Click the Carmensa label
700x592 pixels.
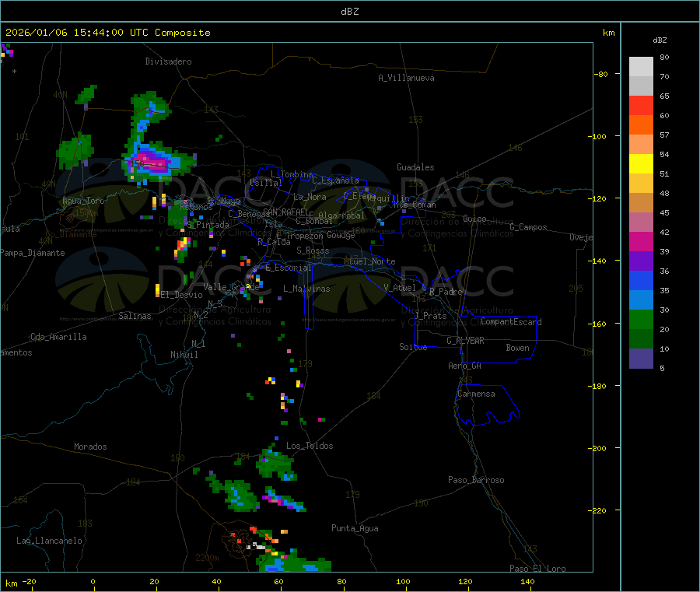coord(476,394)
